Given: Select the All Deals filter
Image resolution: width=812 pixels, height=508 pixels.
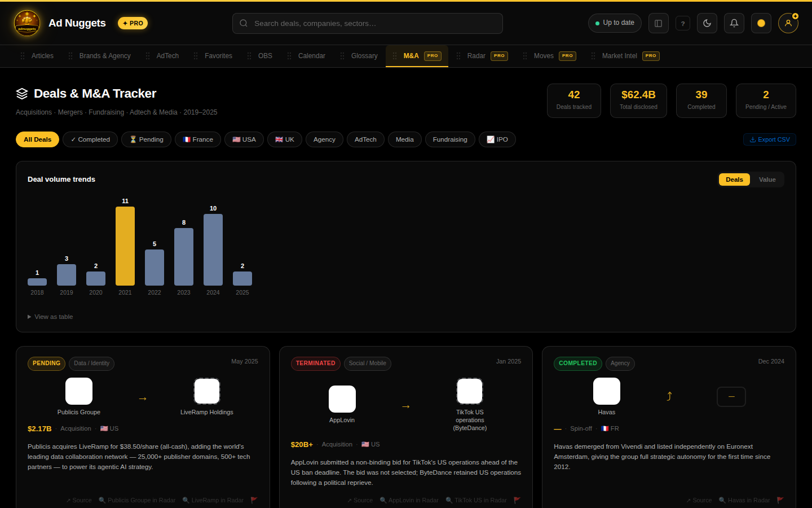Looking at the screenshot, I should pyautogui.click(x=37, y=139).
